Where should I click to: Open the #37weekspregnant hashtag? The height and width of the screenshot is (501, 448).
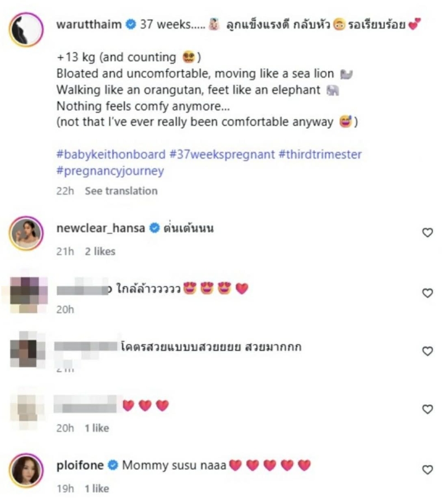click(221, 154)
